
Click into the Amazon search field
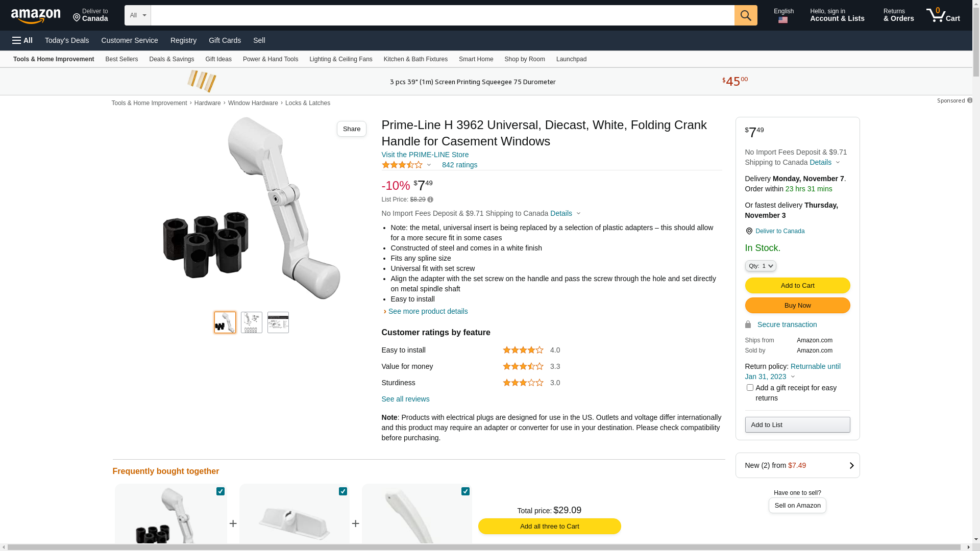pos(443,15)
